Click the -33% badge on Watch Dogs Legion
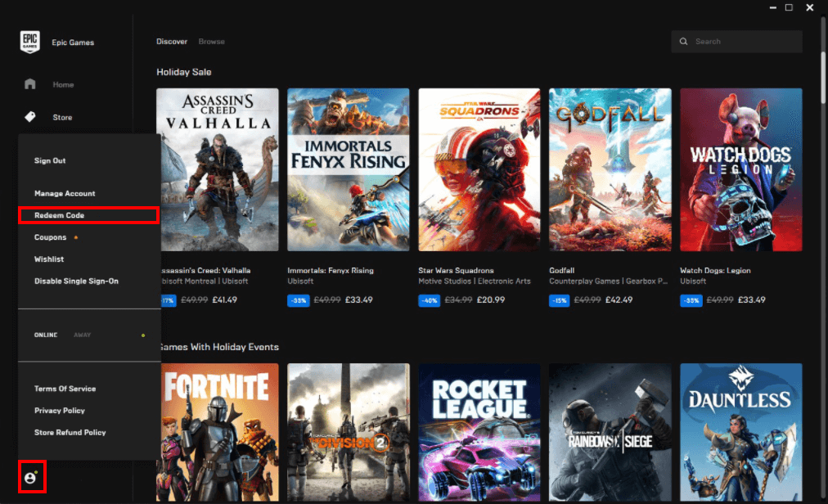828x504 pixels. click(691, 300)
